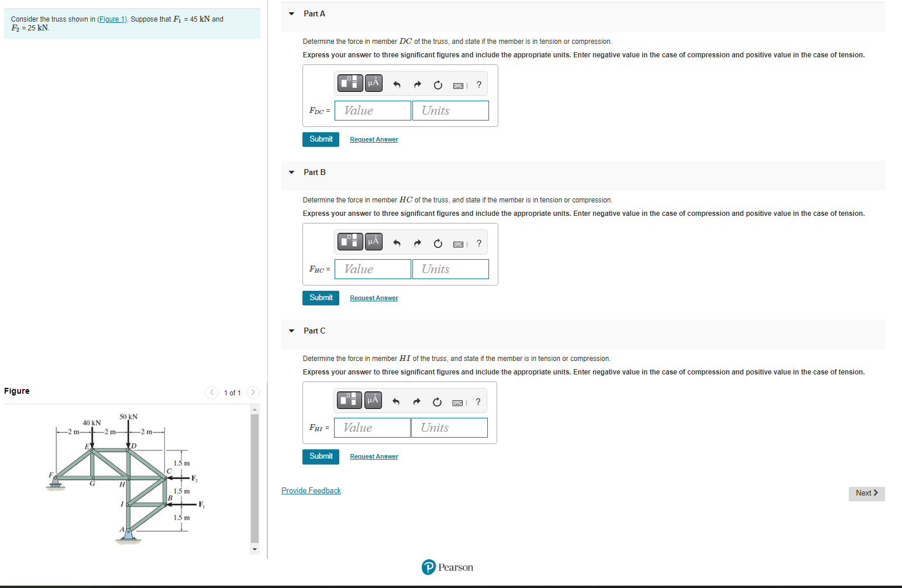
Task: Reset Part C answer with circular arrow
Action: click(437, 402)
